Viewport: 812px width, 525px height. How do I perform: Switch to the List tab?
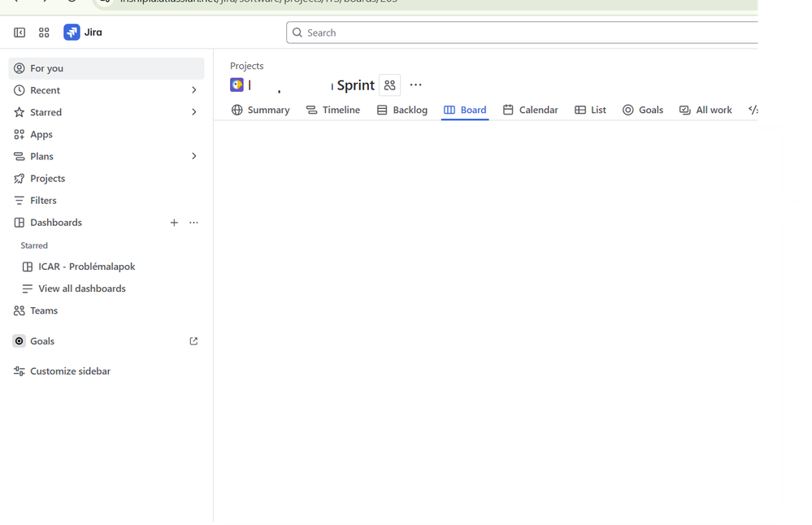pos(590,110)
